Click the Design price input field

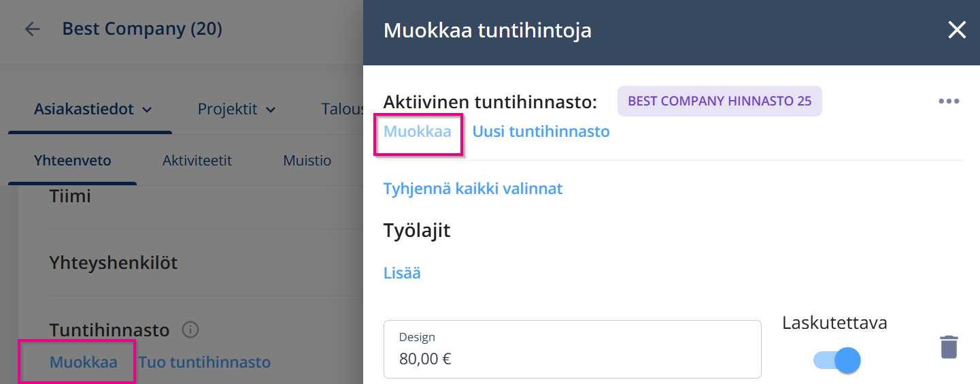[573, 349]
